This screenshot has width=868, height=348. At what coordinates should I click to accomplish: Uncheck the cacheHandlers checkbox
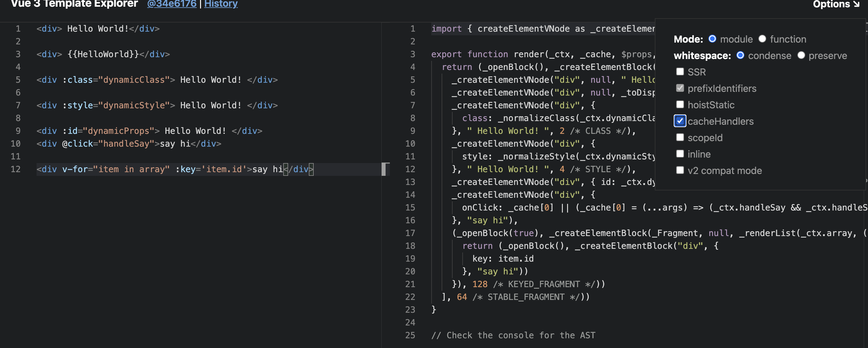[680, 121]
